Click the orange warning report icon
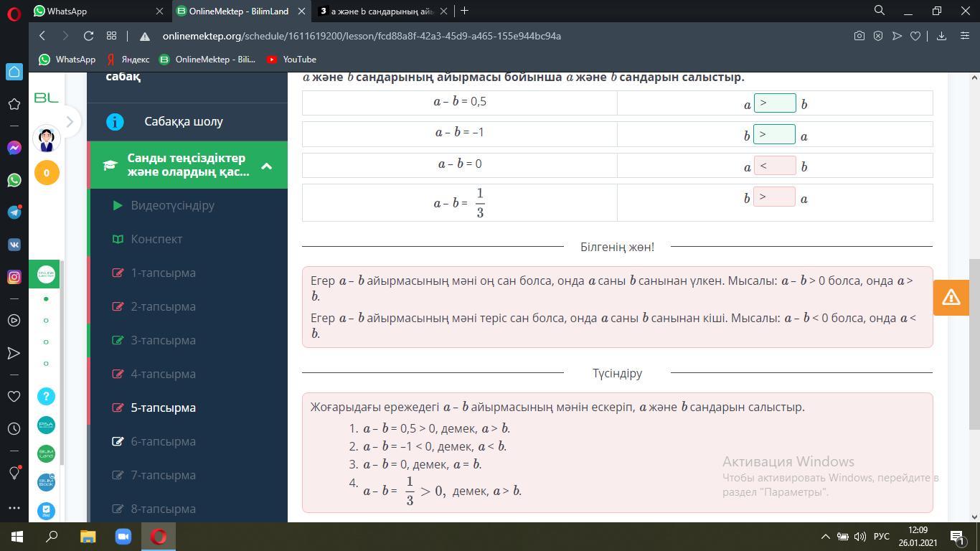 point(951,297)
